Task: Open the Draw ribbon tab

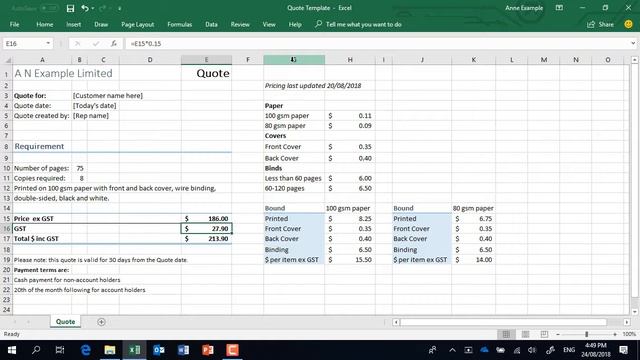Action: (x=101, y=24)
